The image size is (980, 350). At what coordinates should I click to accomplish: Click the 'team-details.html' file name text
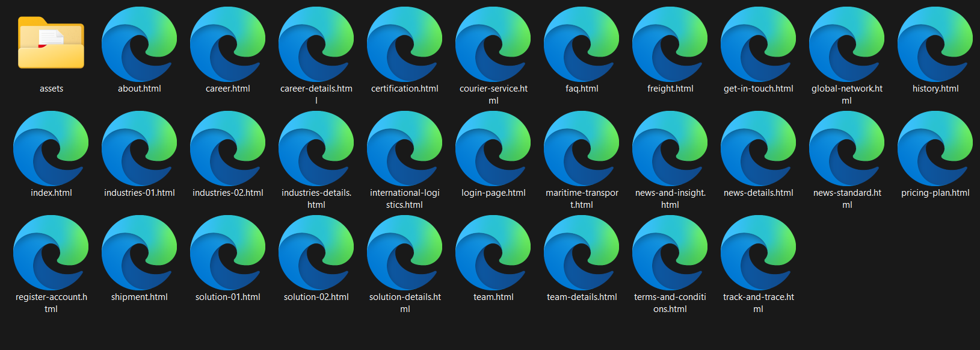[x=582, y=297]
